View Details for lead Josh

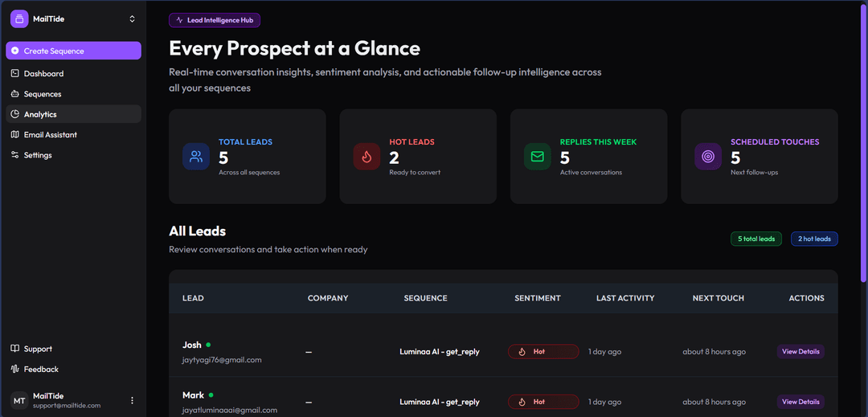pyautogui.click(x=800, y=351)
